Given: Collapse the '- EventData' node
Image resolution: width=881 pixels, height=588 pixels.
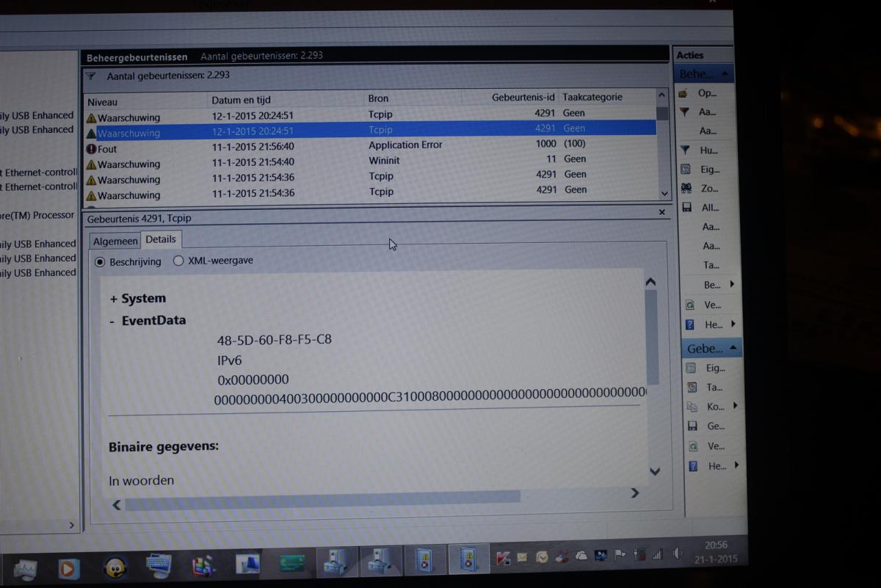Looking at the screenshot, I should tap(112, 321).
